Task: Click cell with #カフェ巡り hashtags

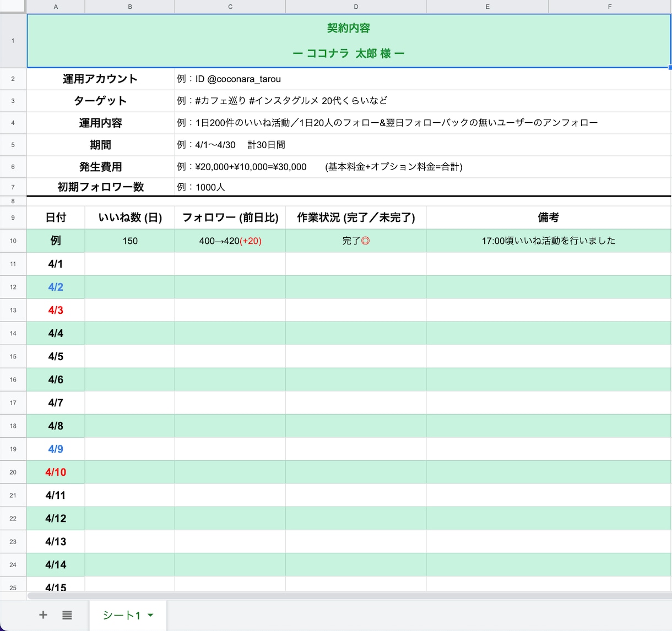Action: point(423,101)
